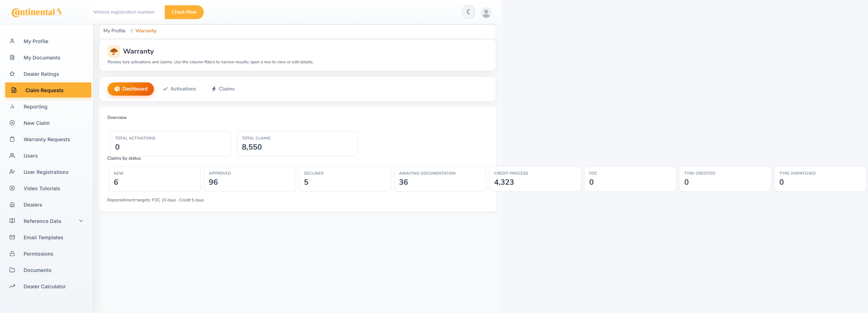Click the Dealer Ratings star icon
Image resolution: width=868 pixels, height=313 pixels.
point(12,74)
